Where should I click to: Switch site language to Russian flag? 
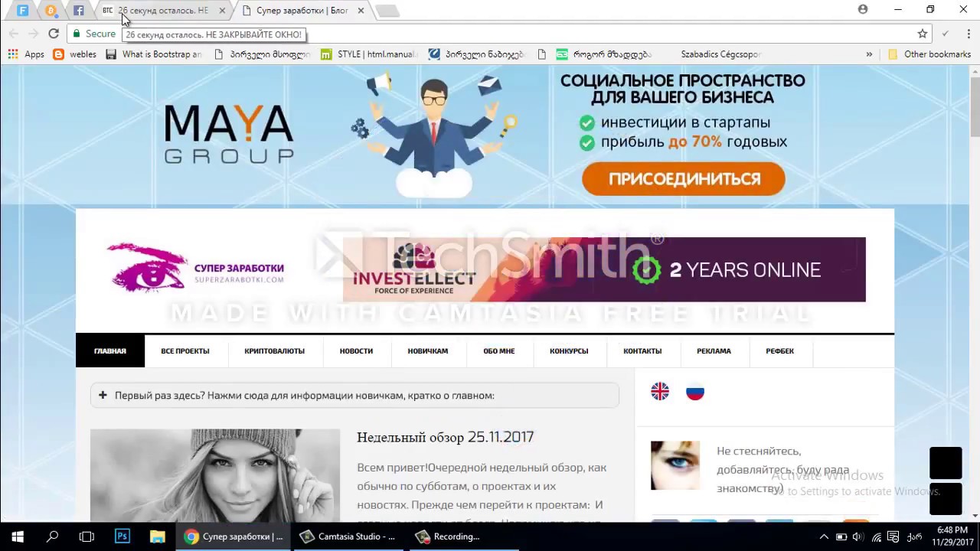pyautogui.click(x=694, y=392)
